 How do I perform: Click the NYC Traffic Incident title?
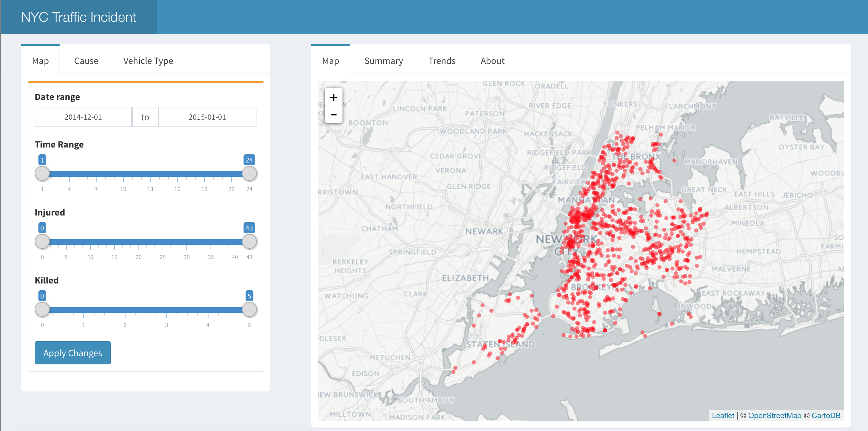pyautogui.click(x=79, y=17)
